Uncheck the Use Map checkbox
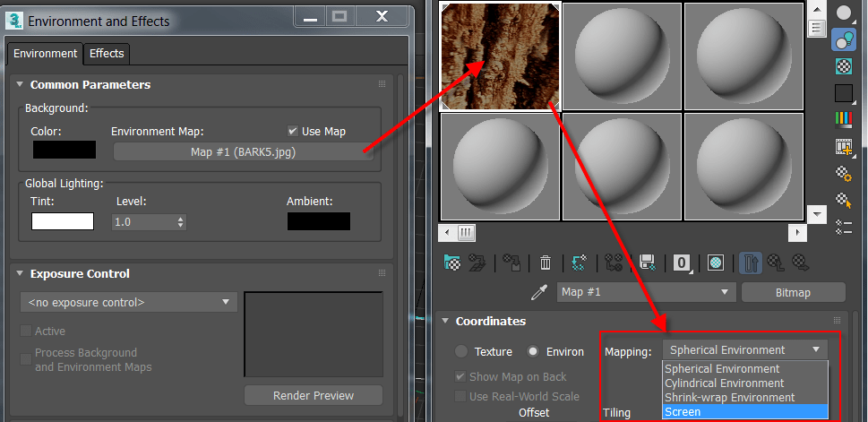This screenshot has height=422, width=868. 293,131
